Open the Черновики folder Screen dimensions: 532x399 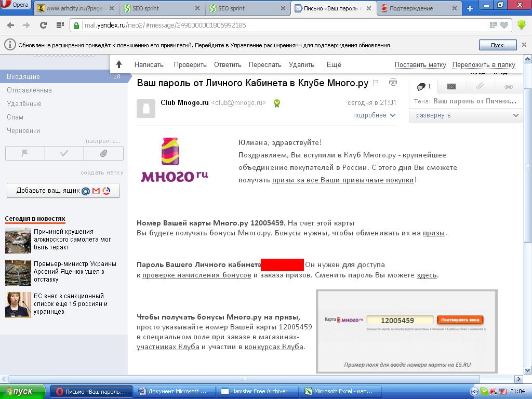(x=23, y=131)
